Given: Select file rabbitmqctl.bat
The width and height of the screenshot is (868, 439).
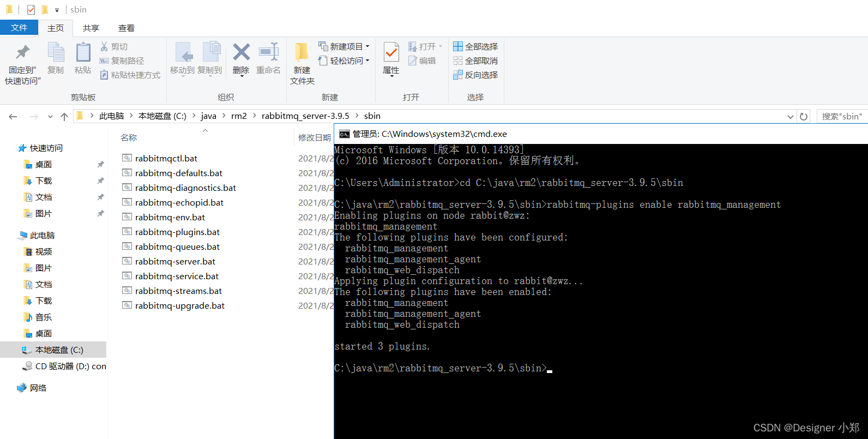Looking at the screenshot, I should point(166,159).
